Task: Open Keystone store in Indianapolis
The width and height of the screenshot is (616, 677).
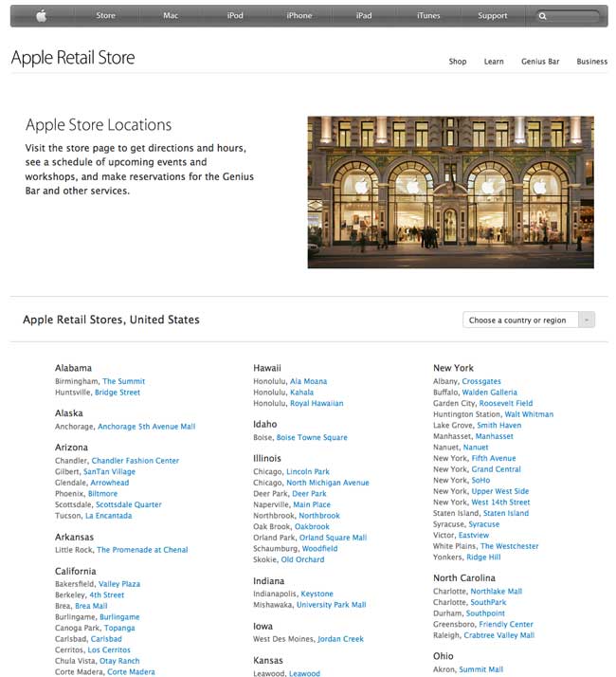Action: (317, 595)
